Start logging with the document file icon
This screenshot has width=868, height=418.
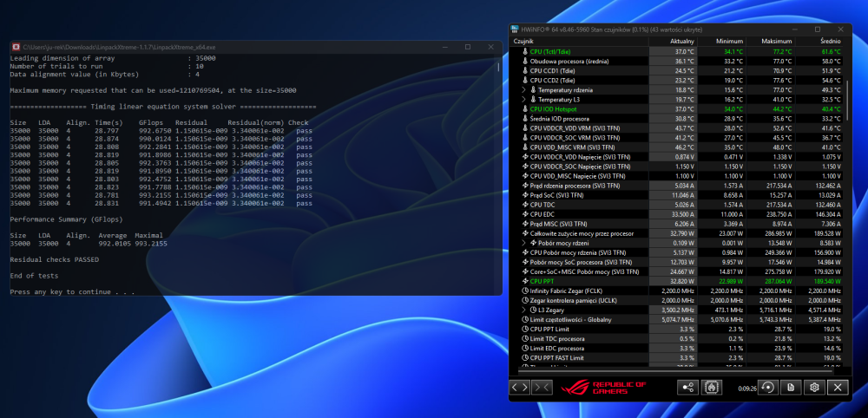791,388
